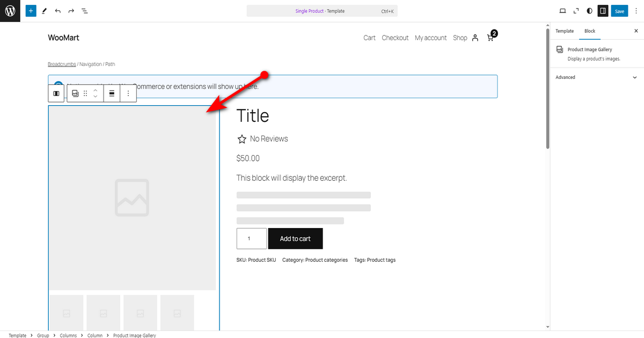Click Column in the block breadcrumb
Screen dimensions: 644x338
pos(95,335)
